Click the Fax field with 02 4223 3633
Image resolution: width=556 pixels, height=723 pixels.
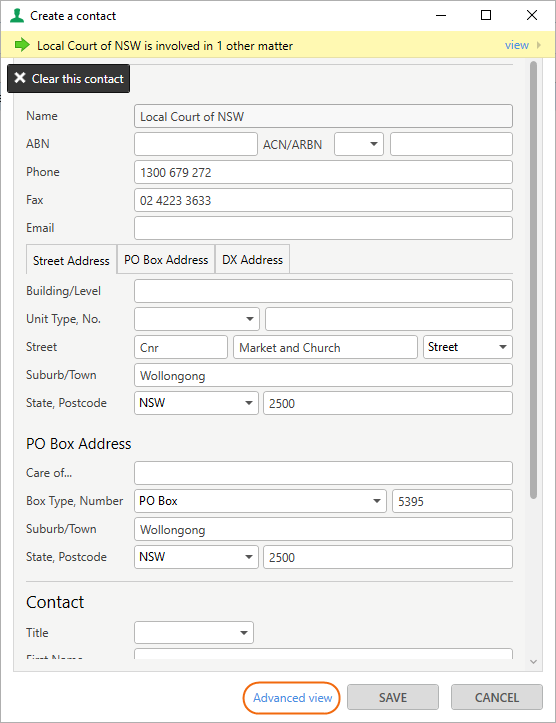point(323,201)
